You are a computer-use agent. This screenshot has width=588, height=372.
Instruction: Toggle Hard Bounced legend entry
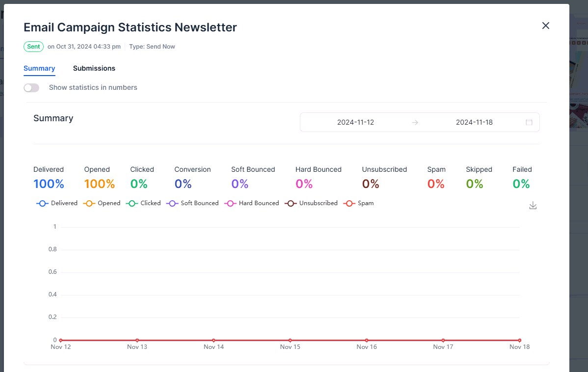[251, 203]
